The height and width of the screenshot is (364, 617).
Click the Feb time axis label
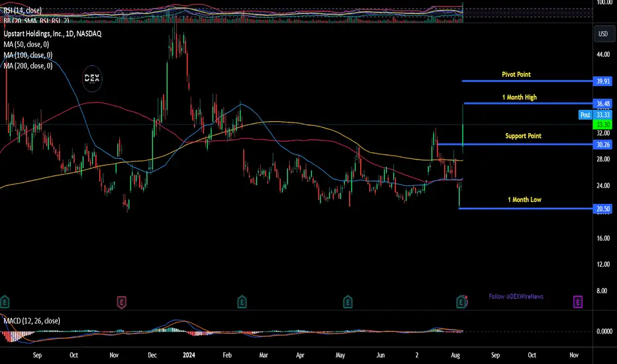click(x=227, y=355)
